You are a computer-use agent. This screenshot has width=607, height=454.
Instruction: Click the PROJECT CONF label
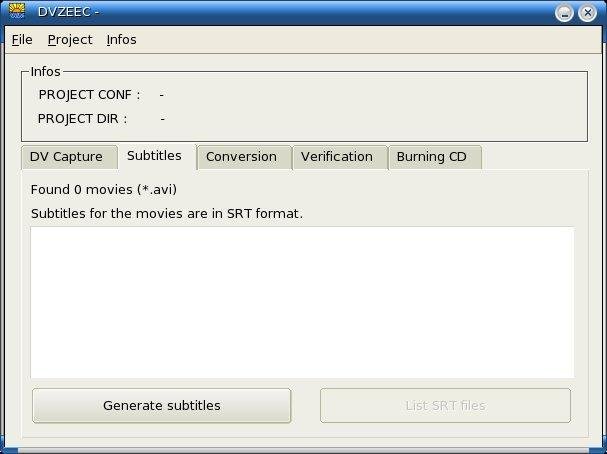(89, 95)
